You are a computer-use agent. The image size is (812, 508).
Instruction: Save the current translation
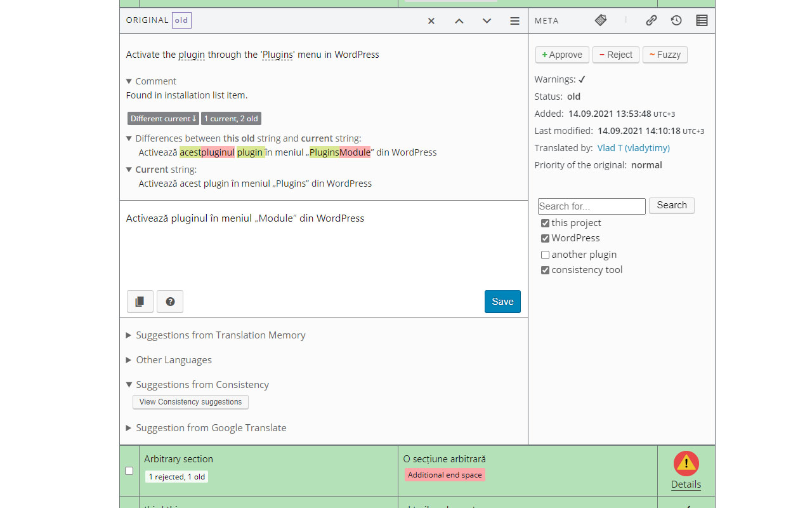tap(502, 301)
